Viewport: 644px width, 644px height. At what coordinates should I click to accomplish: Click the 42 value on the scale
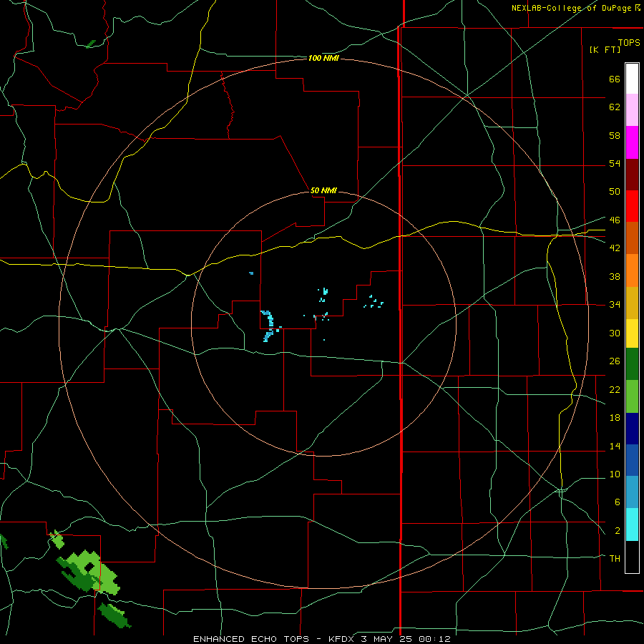pos(615,248)
